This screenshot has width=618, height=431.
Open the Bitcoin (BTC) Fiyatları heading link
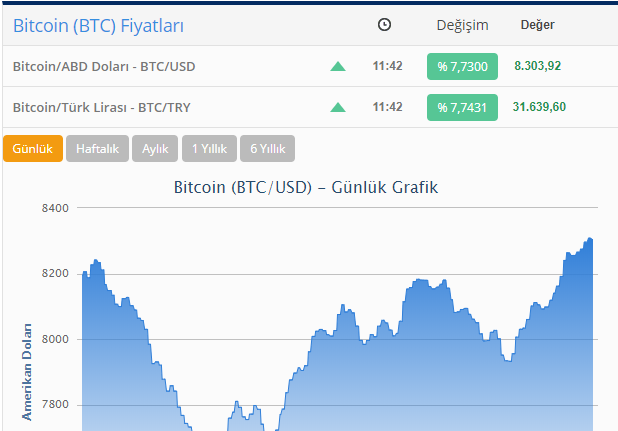tap(99, 26)
